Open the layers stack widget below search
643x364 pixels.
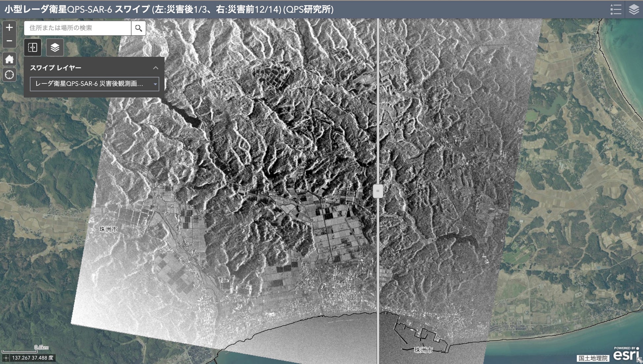(55, 47)
